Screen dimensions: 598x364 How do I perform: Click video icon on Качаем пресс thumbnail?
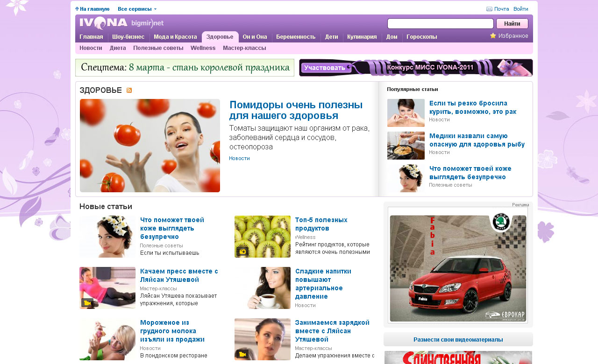click(87, 303)
